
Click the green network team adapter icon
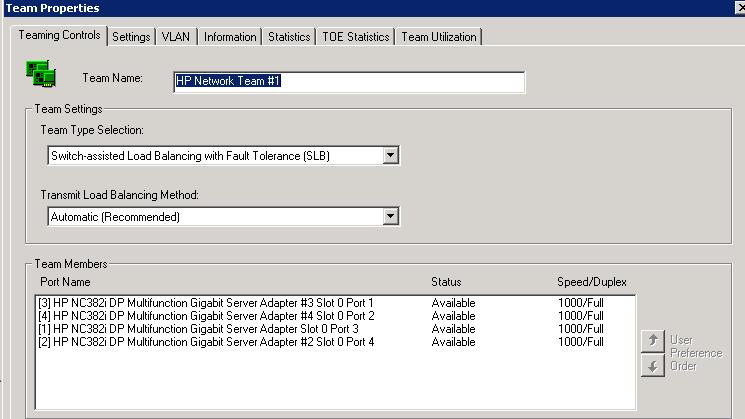[41, 74]
